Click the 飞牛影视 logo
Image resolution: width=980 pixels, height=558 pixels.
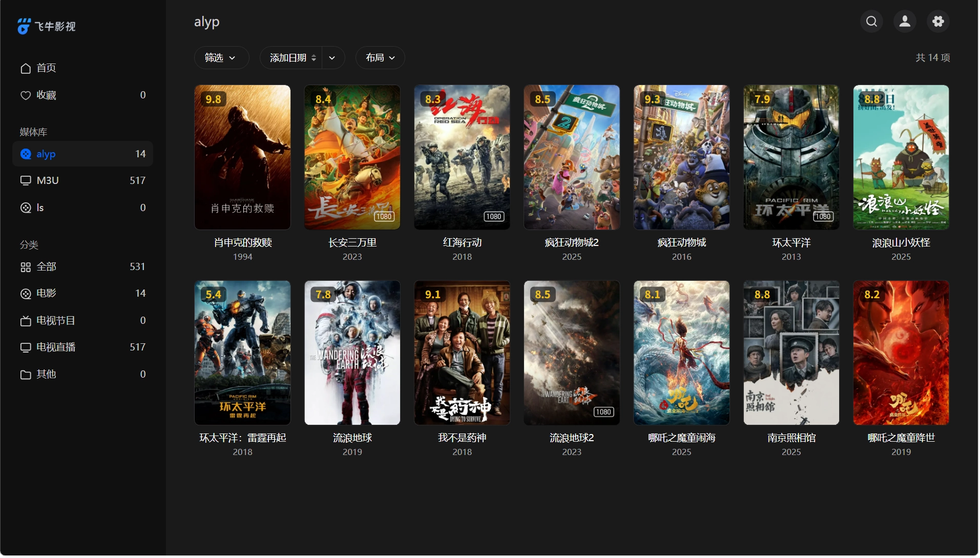46,26
